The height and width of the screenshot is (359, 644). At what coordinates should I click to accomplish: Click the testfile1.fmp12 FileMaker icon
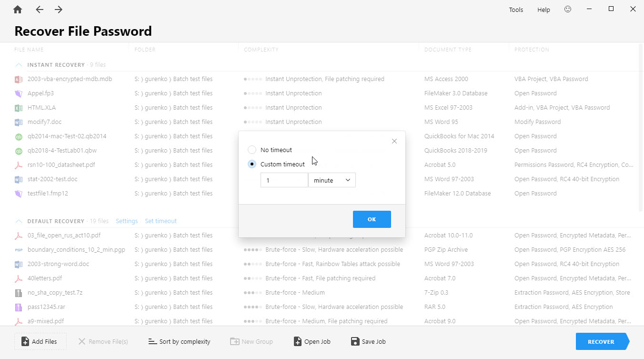pyautogui.click(x=19, y=194)
